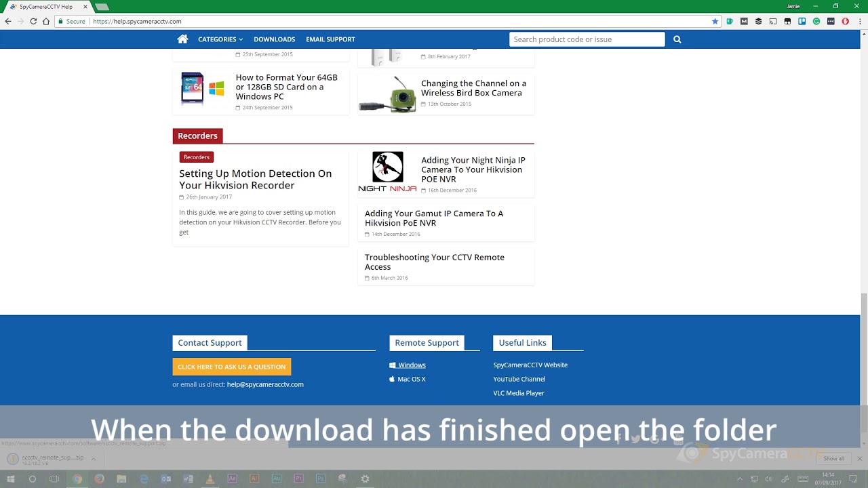Click the browser forward arrow
This screenshot has width=868, height=488.
click(x=20, y=21)
